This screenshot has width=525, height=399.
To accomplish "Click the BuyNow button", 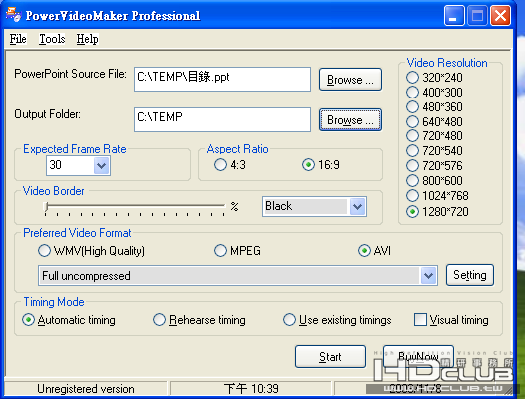I will click(418, 356).
